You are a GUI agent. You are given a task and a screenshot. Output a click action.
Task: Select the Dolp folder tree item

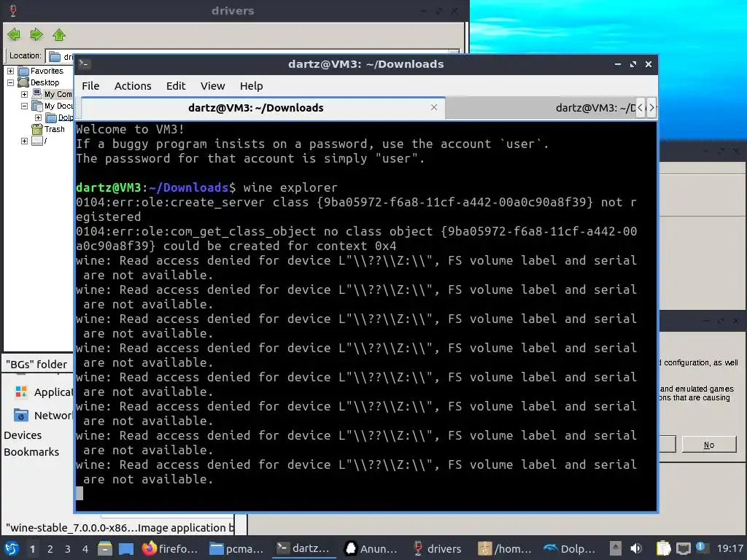(60, 117)
